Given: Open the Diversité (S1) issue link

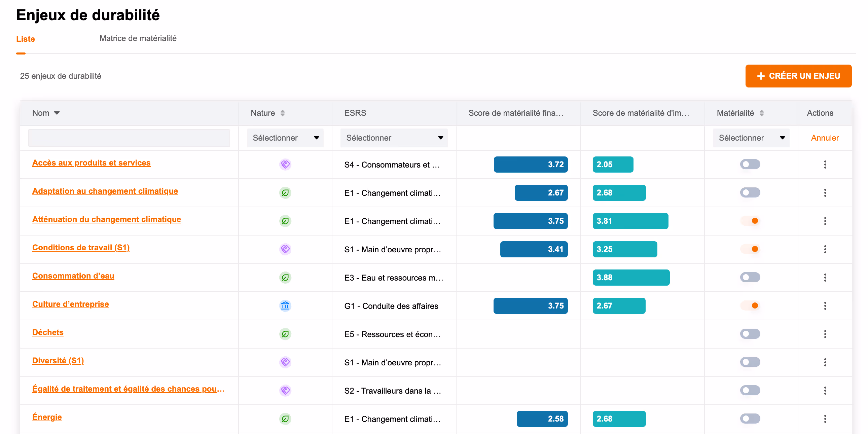Looking at the screenshot, I should click(x=58, y=361).
